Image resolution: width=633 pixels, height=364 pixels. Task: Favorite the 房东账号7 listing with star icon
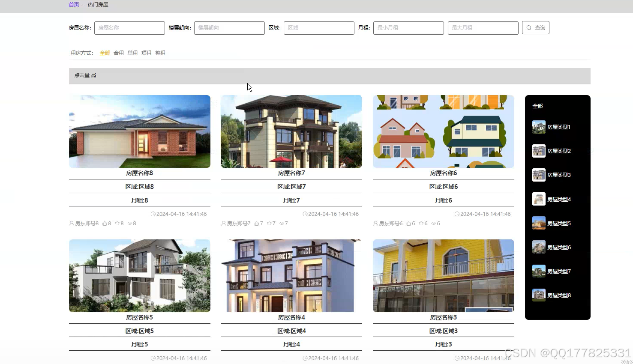pos(269,223)
